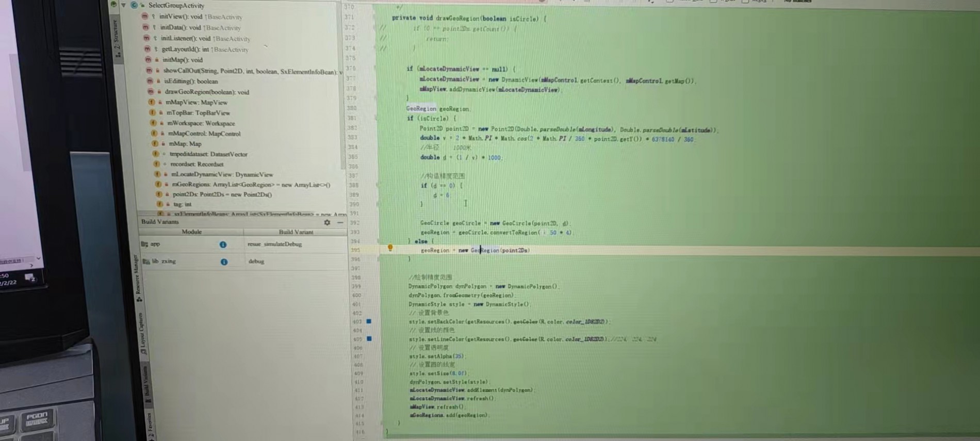Show info for lib_zxing module
This screenshot has height=441, width=980.
pyautogui.click(x=224, y=262)
